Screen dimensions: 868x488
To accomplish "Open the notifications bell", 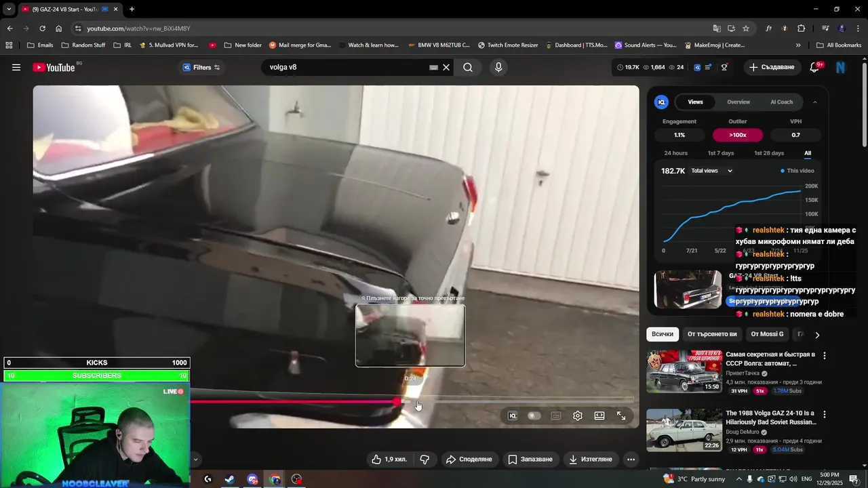I will [814, 67].
